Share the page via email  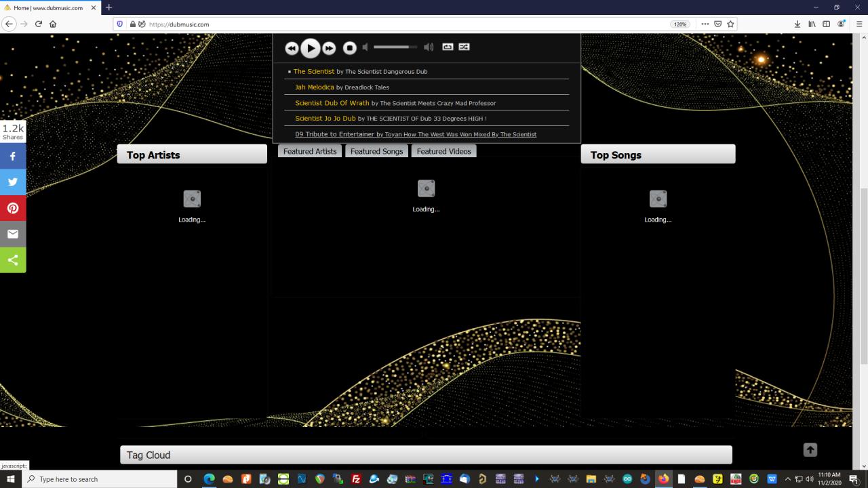point(13,234)
